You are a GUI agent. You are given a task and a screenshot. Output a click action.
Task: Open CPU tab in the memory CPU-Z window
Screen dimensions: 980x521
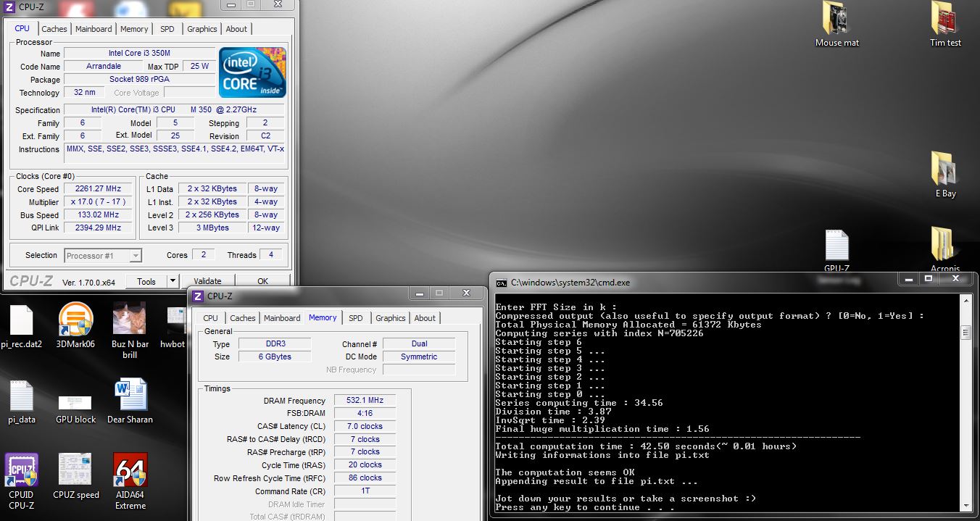(211, 318)
